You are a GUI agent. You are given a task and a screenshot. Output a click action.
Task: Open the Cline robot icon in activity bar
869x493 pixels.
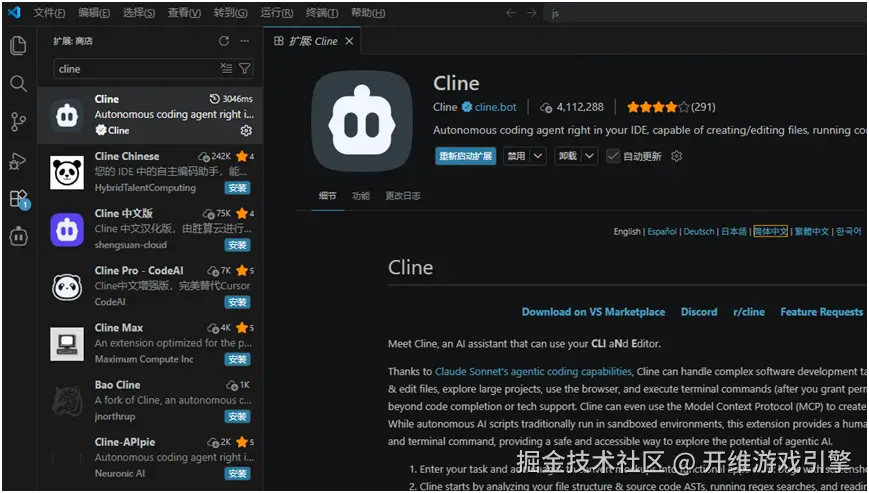tap(18, 237)
